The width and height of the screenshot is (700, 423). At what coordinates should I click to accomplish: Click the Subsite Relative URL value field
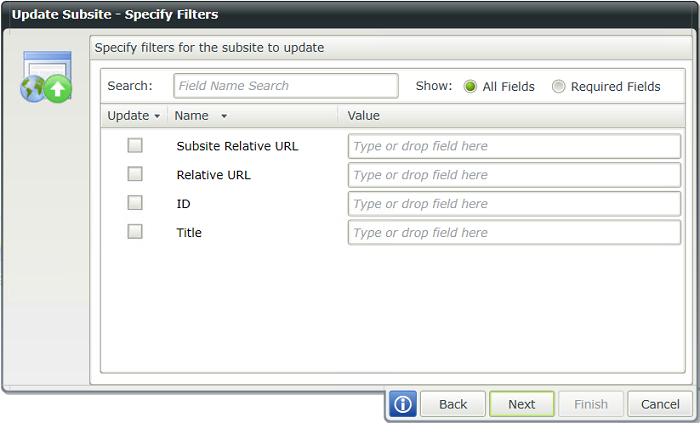pos(513,146)
